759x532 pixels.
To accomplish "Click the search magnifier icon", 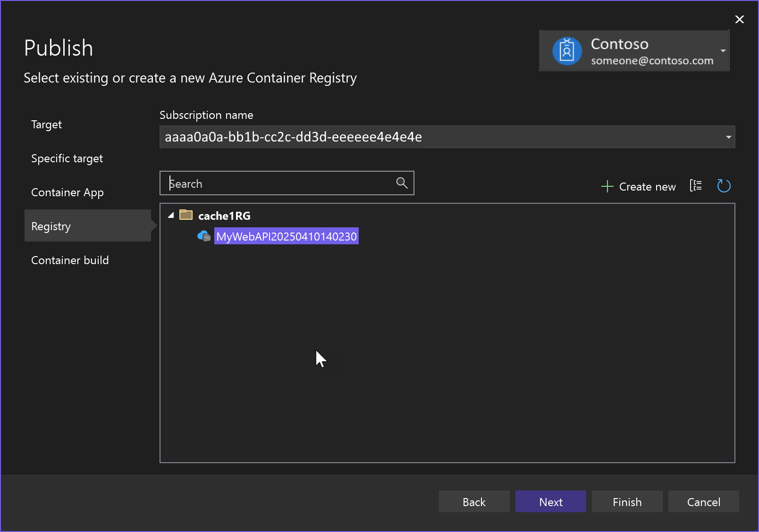I will pyautogui.click(x=402, y=183).
